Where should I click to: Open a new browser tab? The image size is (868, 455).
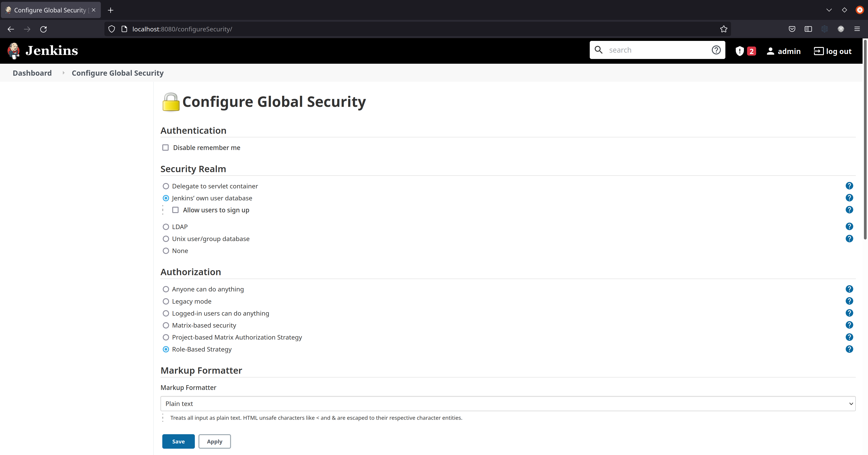[x=111, y=10]
